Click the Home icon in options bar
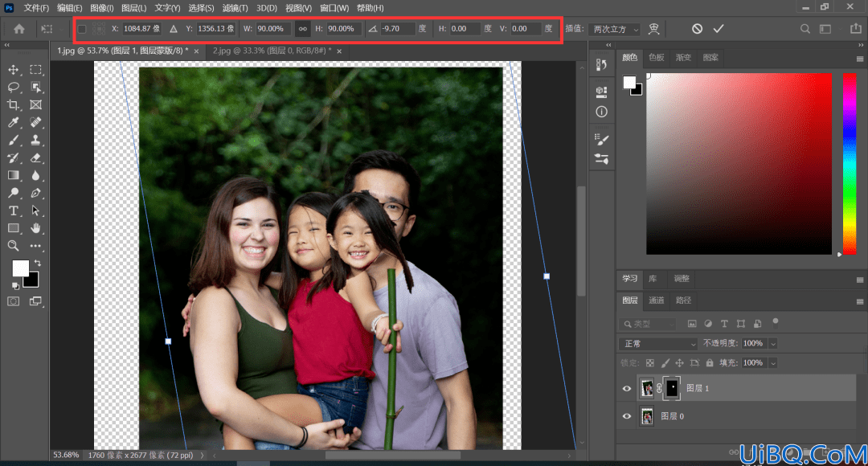Viewport: 868px width, 466px height. click(x=18, y=29)
